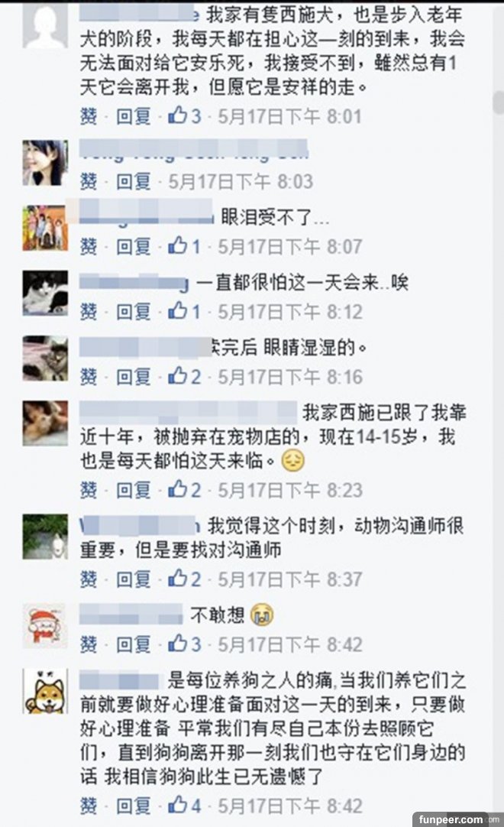The width and height of the screenshot is (504, 827).
Task: Open the timestamp 5月17日下午 8:42 of the last comment
Action: point(290,806)
